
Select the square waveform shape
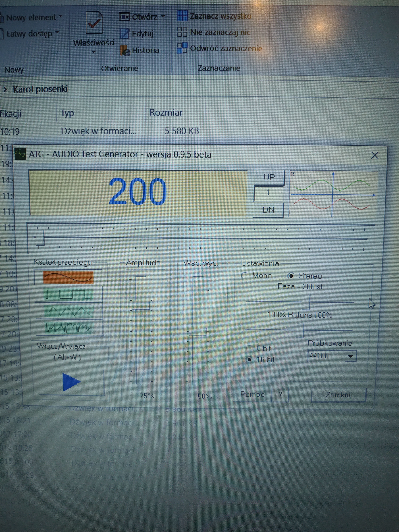[x=68, y=294]
